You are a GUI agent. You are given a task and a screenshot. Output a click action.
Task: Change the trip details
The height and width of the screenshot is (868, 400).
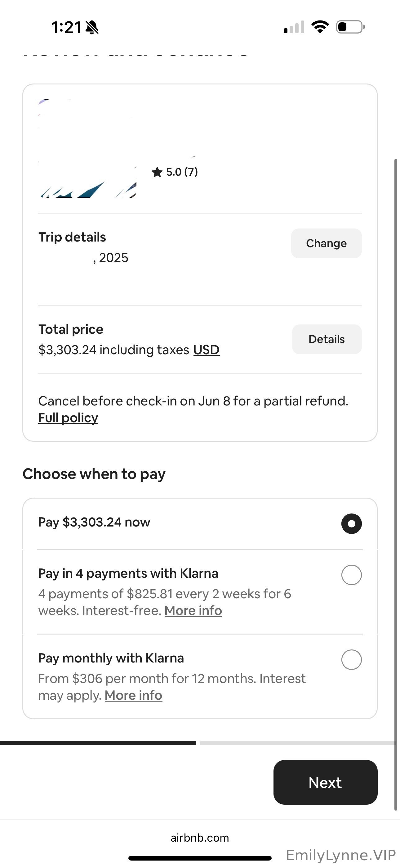pos(326,243)
